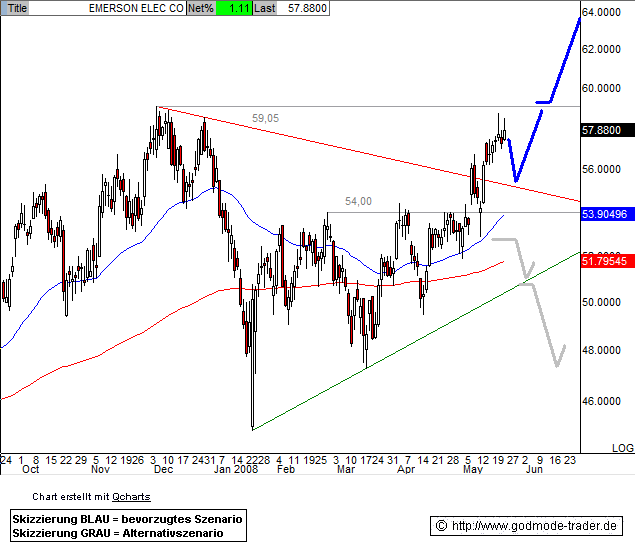Click the Skizzierung GRAU legend line
The width and height of the screenshot is (635, 558).
[118, 533]
